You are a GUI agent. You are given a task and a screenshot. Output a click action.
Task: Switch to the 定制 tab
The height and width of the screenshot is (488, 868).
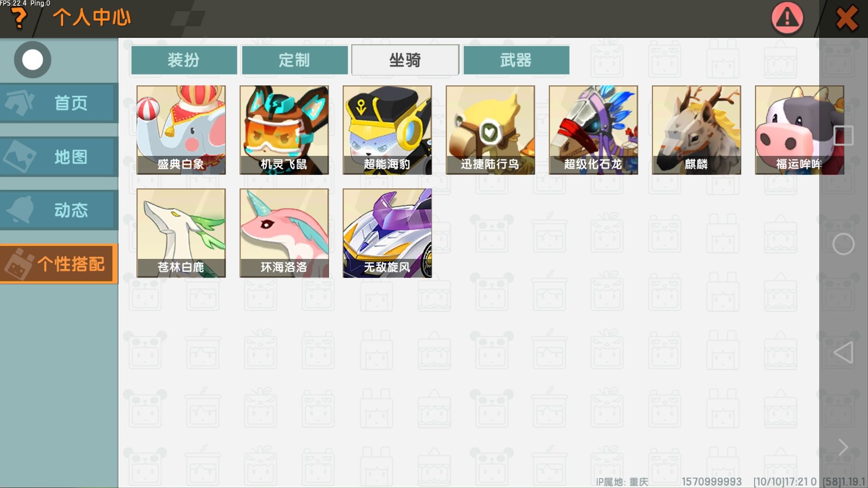[x=295, y=60]
